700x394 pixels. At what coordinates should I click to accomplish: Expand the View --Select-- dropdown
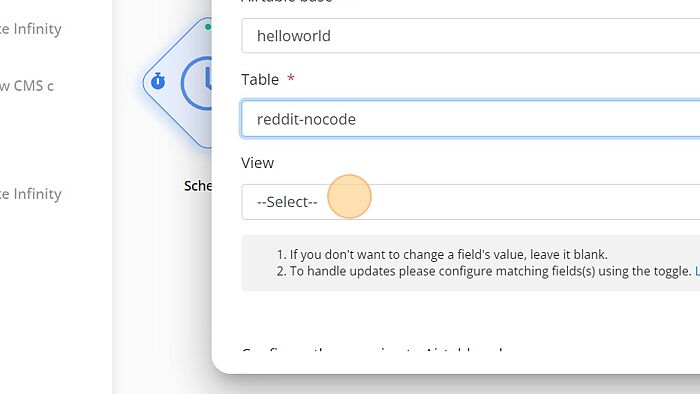[471, 202]
